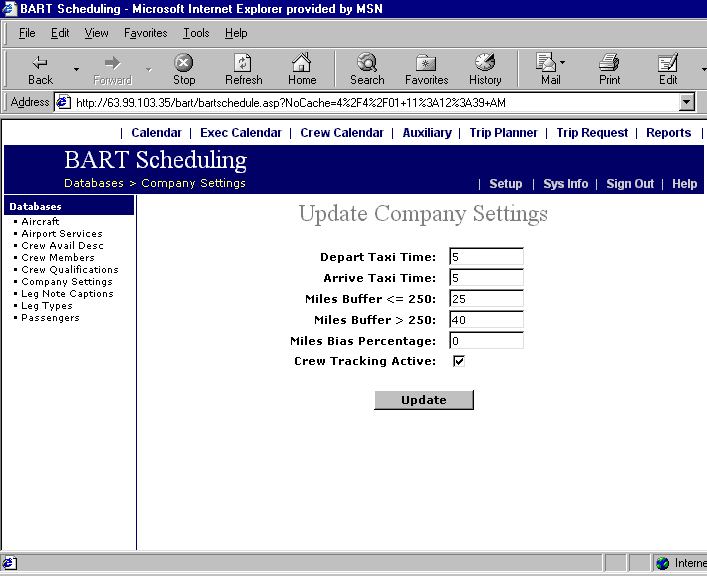The width and height of the screenshot is (707, 576).
Task: Click the page icon in Address bar
Action: pos(63,103)
